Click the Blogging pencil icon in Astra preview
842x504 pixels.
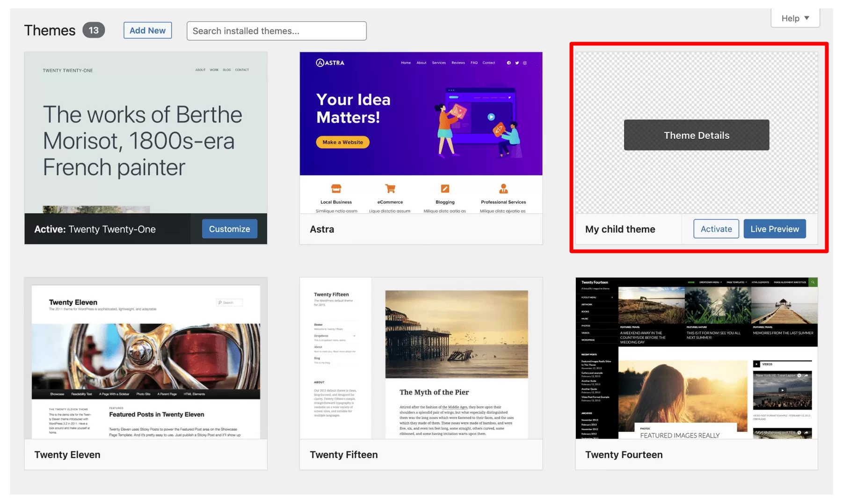445,188
